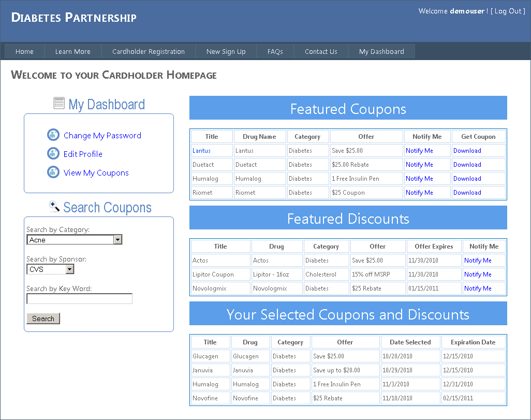Click Notify Me for the Actos discount
The height and width of the screenshot is (420, 531).
tap(478, 260)
